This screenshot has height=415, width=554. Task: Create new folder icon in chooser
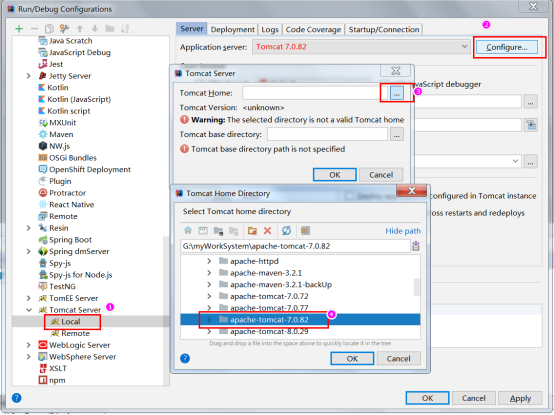(x=252, y=231)
